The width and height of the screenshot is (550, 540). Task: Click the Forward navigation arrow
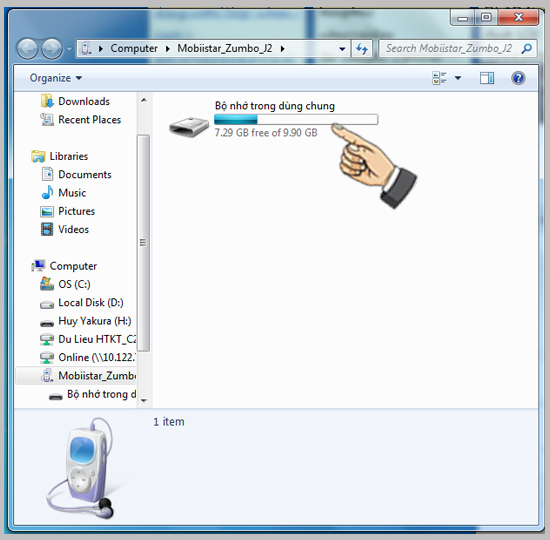pyautogui.click(x=52, y=49)
